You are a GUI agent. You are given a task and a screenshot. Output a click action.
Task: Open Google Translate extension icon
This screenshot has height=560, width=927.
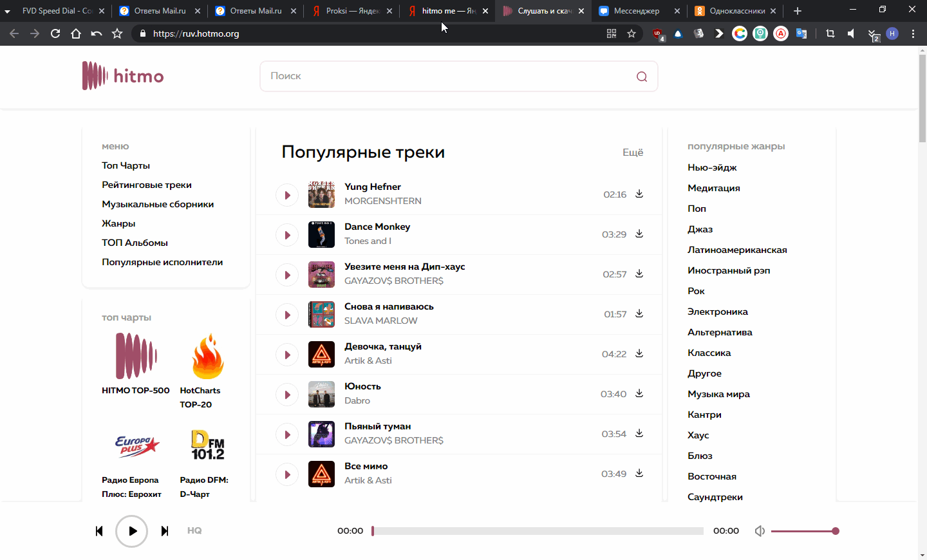pyautogui.click(x=801, y=33)
